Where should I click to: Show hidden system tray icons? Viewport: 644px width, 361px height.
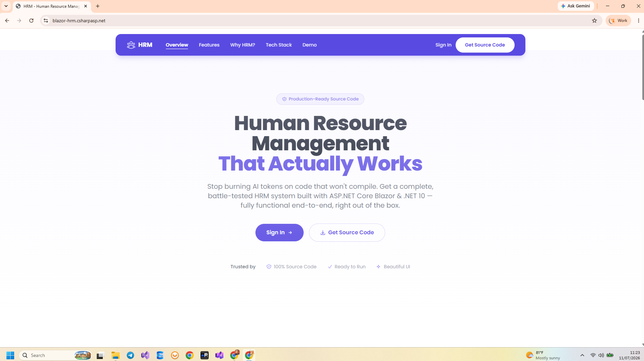coord(582,355)
